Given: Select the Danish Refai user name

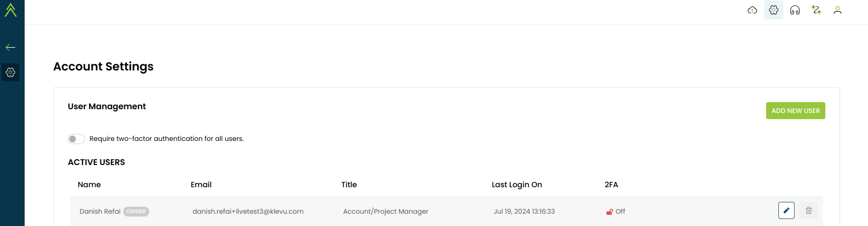Looking at the screenshot, I should click(100, 211).
